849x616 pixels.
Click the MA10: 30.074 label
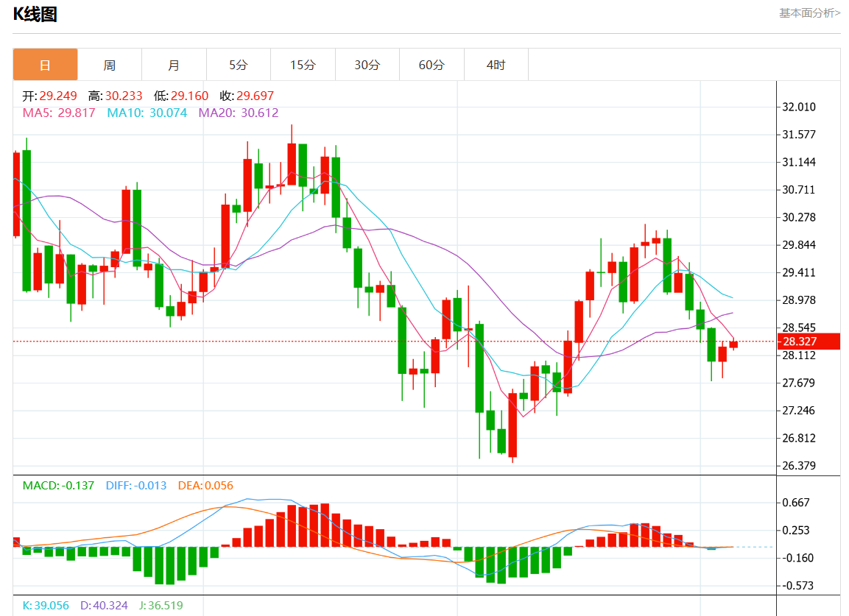147,113
